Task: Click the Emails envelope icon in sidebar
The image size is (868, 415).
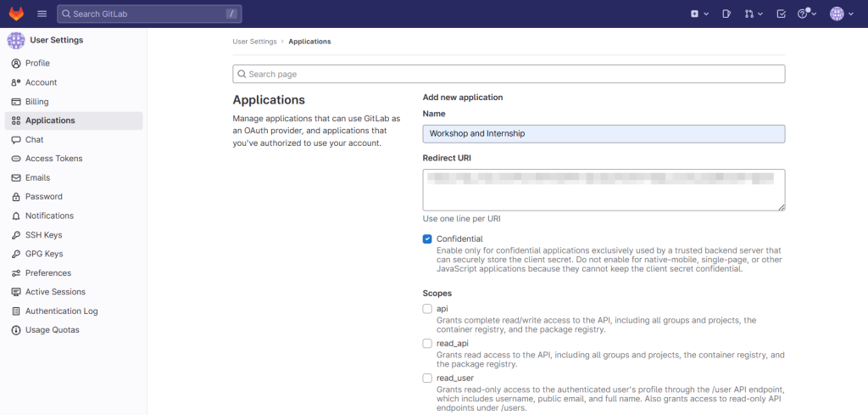Action: click(16, 178)
